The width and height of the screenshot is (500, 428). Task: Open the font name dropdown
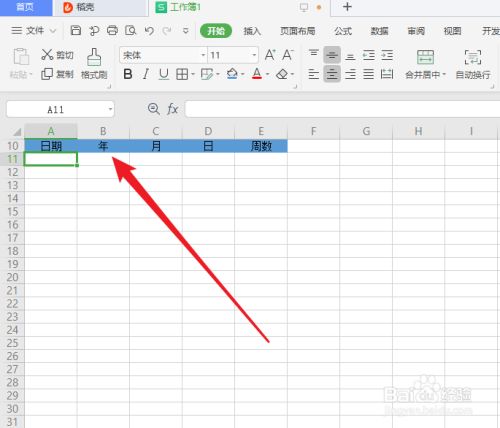point(203,55)
